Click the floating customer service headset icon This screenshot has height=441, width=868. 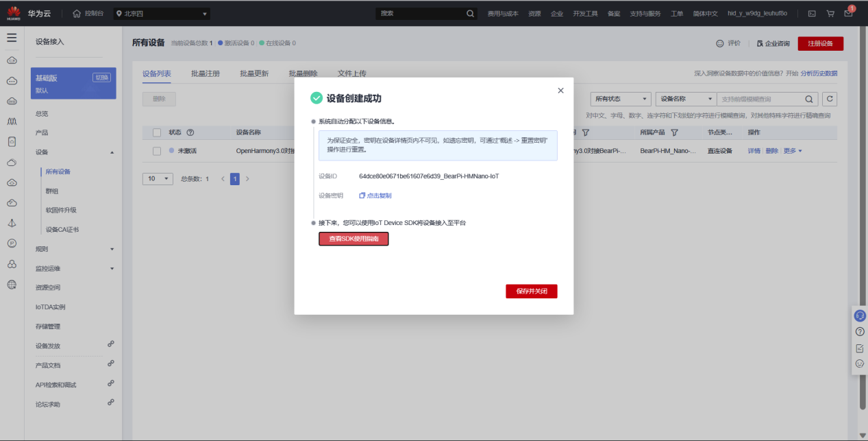860,315
